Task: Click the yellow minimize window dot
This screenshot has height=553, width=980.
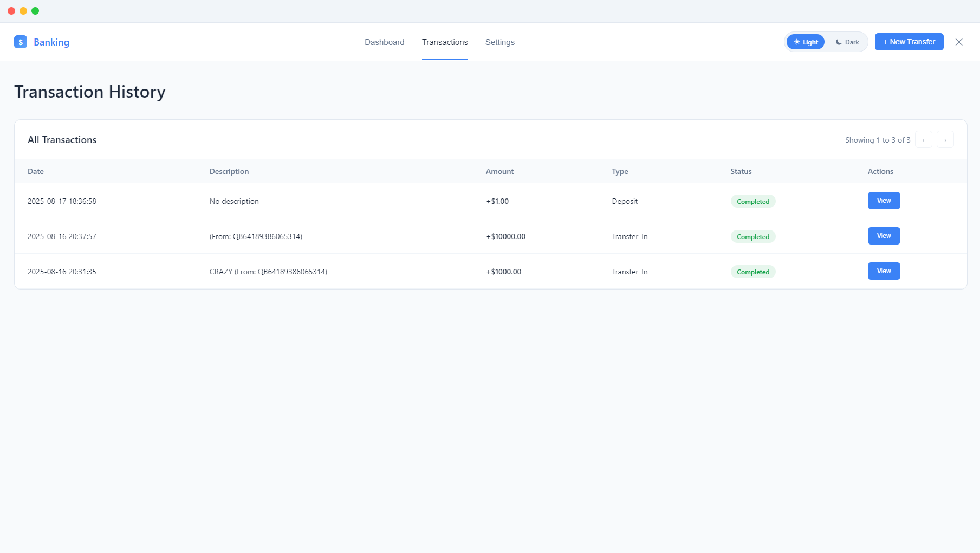Action: [23, 11]
